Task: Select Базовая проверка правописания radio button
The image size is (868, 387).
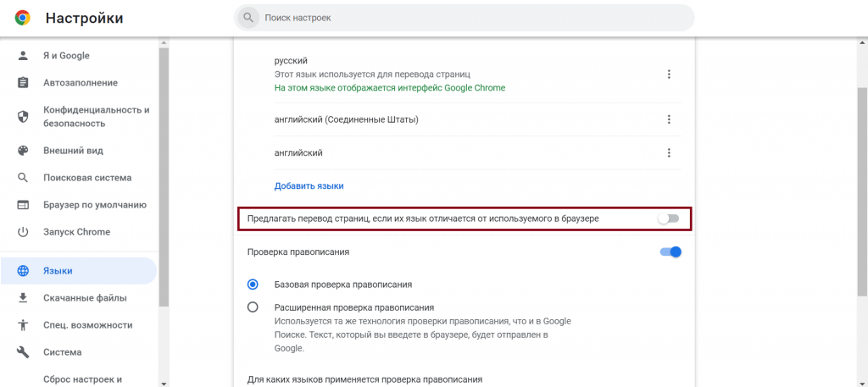Action: 253,285
